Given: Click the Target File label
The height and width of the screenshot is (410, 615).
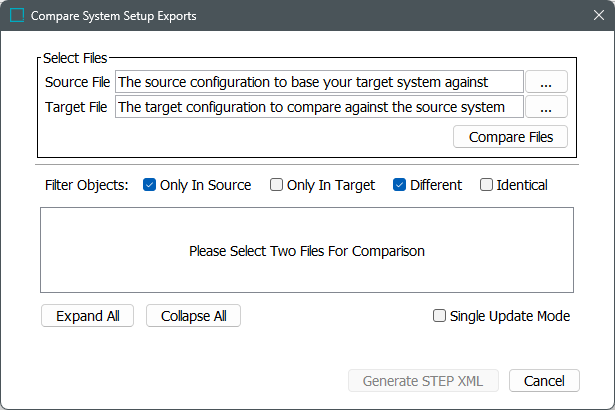Looking at the screenshot, I should 77,107.
